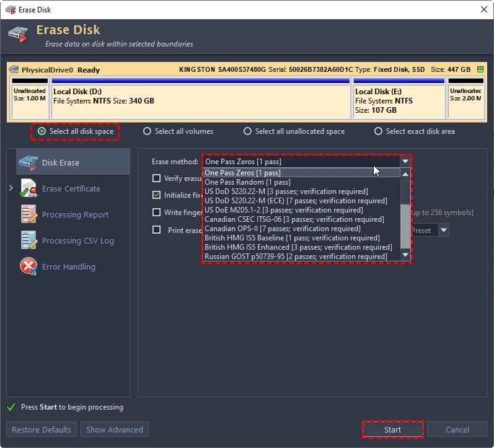Choose Select all volumes option
Screen dimensions: 494x448
pos(147,131)
